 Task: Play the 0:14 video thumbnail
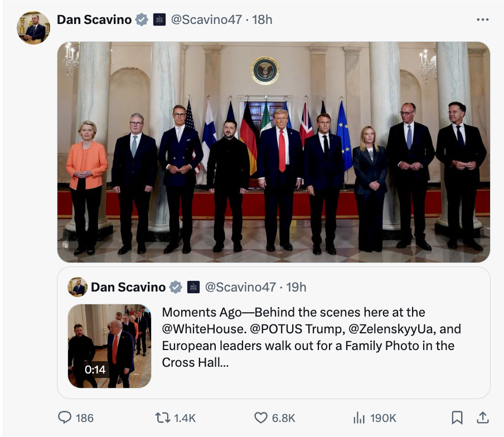pyautogui.click(x=109, y=346)
